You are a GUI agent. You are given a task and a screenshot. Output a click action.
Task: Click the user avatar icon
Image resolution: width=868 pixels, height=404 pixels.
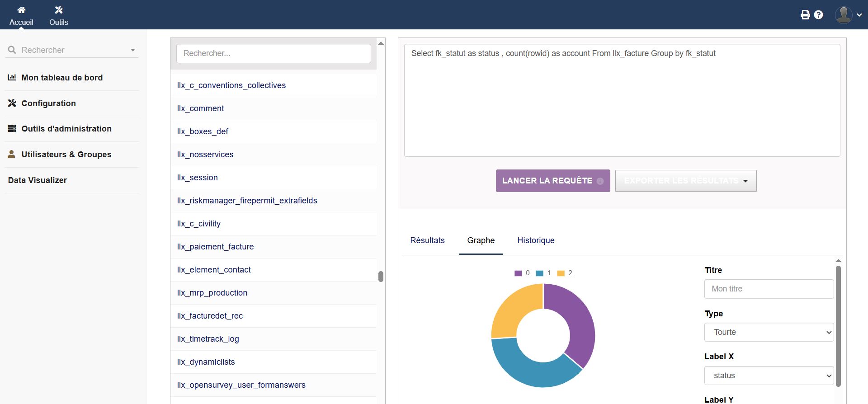[x=843, y=15]
